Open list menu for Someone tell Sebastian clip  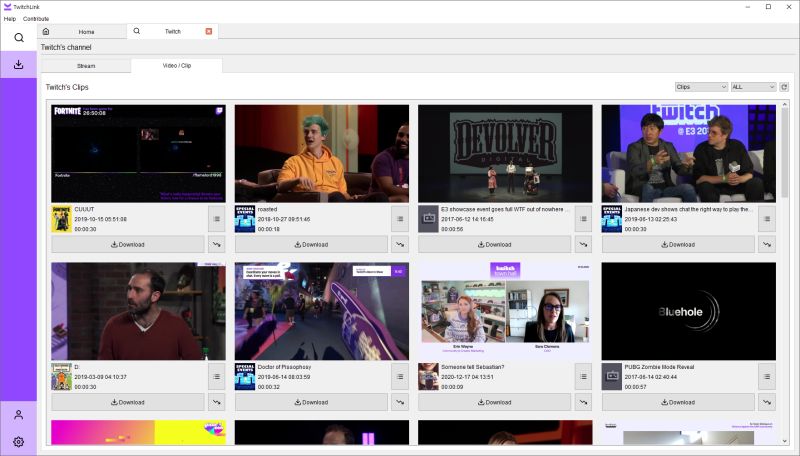[x=583, y=377]
